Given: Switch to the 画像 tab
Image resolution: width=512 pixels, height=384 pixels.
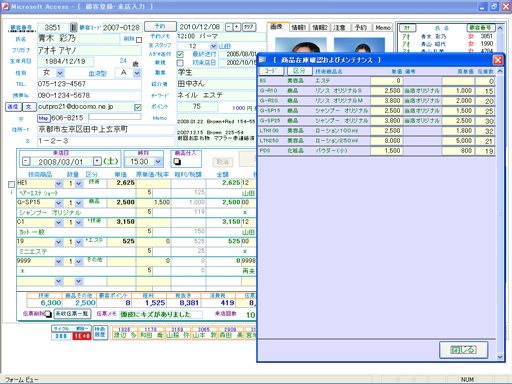Looking at the screenshot, I should pos(277,27).
